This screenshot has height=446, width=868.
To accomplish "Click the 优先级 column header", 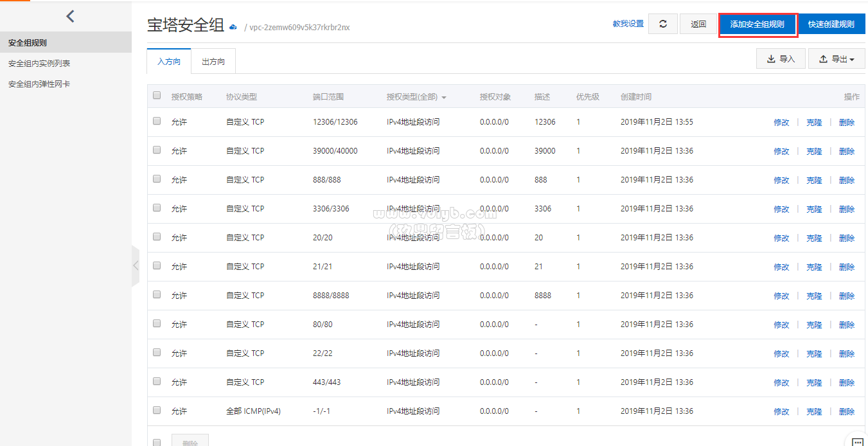I will pyautogui.click(x=588, y=96).
